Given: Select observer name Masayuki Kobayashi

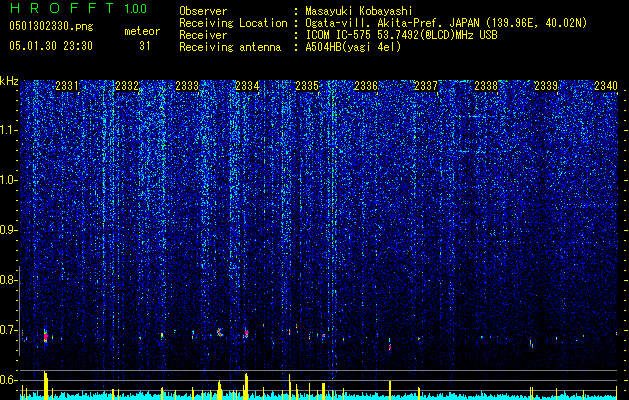Looking at the screenshot, I should (x=359, y=11).
